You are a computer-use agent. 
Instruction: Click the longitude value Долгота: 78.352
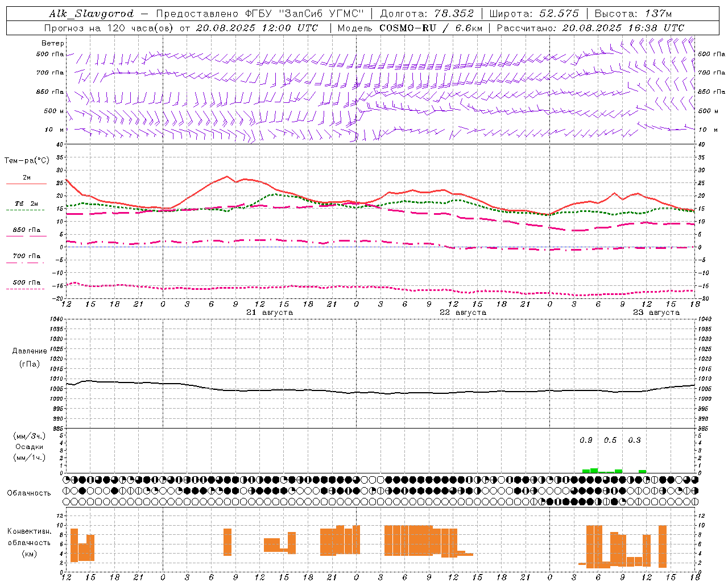[427, 14]
